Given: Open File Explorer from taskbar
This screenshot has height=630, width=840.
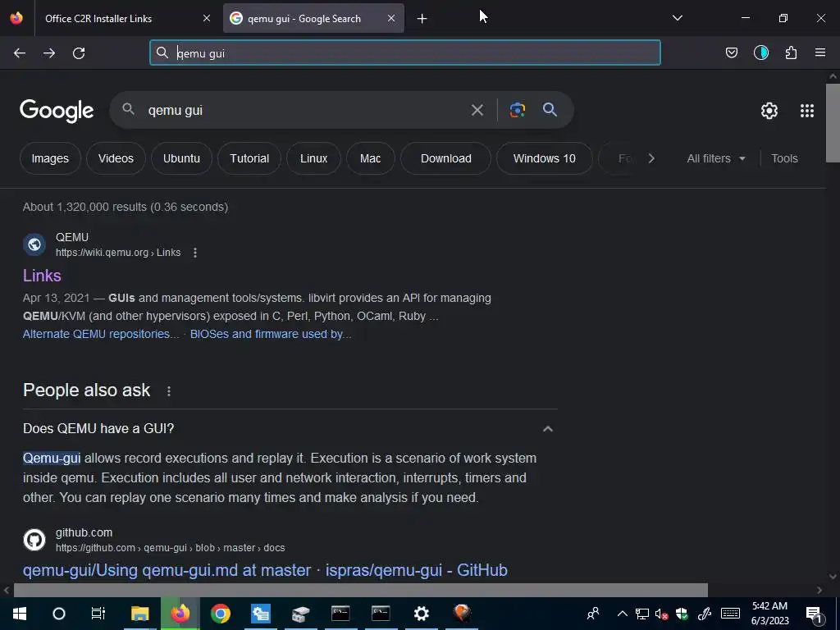Looking at the screenshot, I should click(139, 614).
